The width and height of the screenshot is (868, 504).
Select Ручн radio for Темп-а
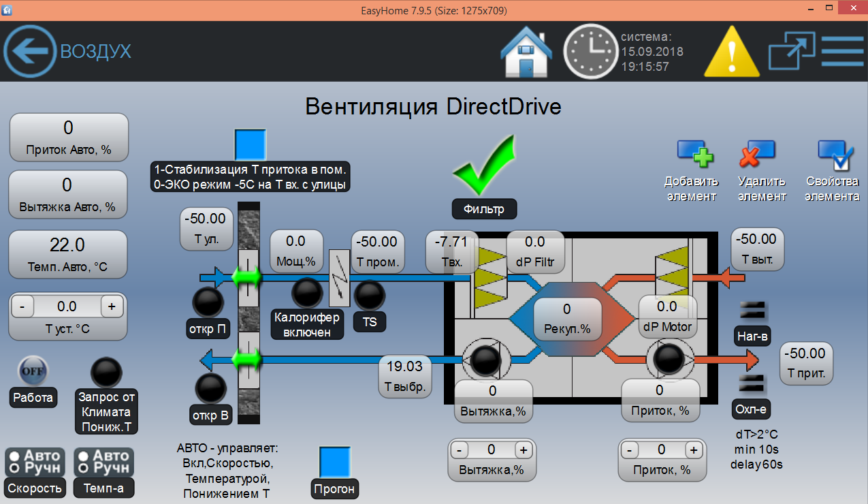coord(83,468)
